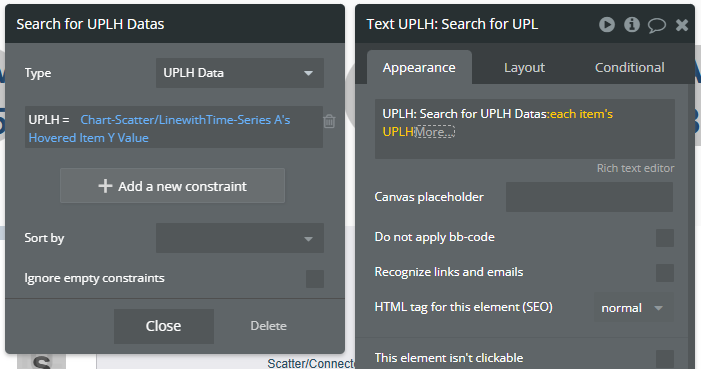Image resolution: width=701 pixels, height=369 pixels.
Task: Toggle Ignore empty constraints checkbox
Action: (x=315, y=279)
